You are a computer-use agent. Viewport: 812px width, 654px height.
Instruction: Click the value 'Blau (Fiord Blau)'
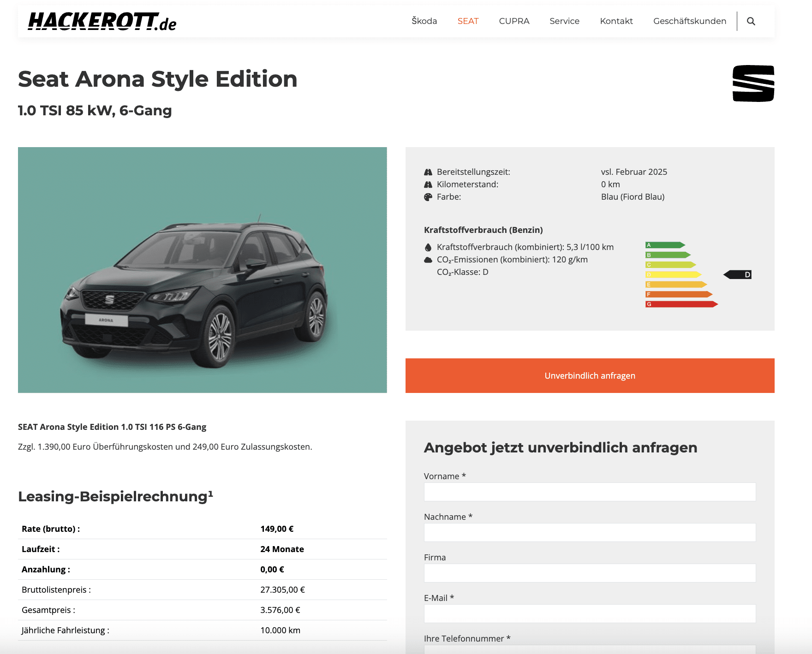pos(633,197)
